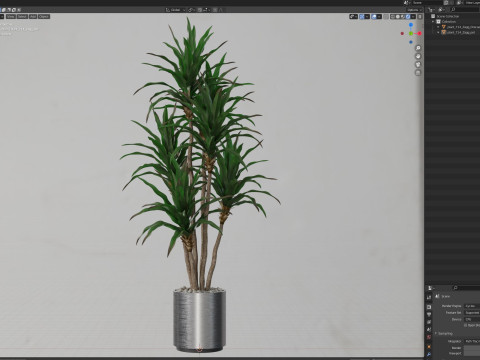The image size is (480, 360).
Task: Open the Object properties tab
Action: point(429,347)
